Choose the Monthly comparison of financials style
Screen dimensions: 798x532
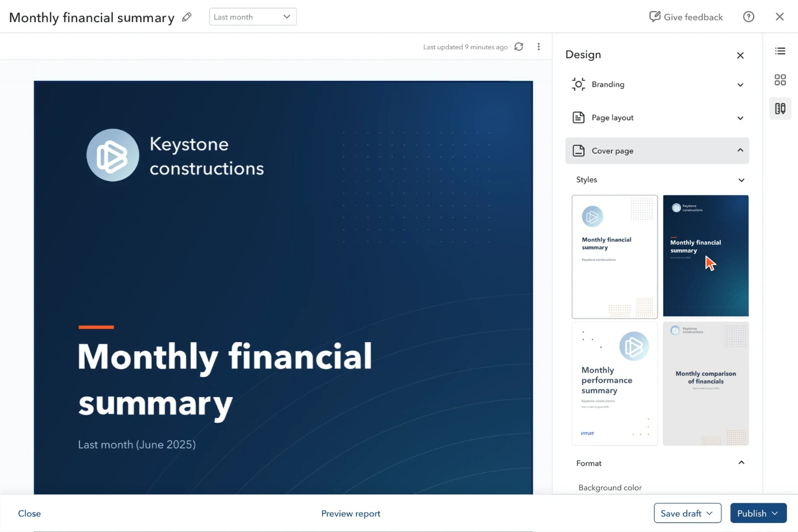706,383
